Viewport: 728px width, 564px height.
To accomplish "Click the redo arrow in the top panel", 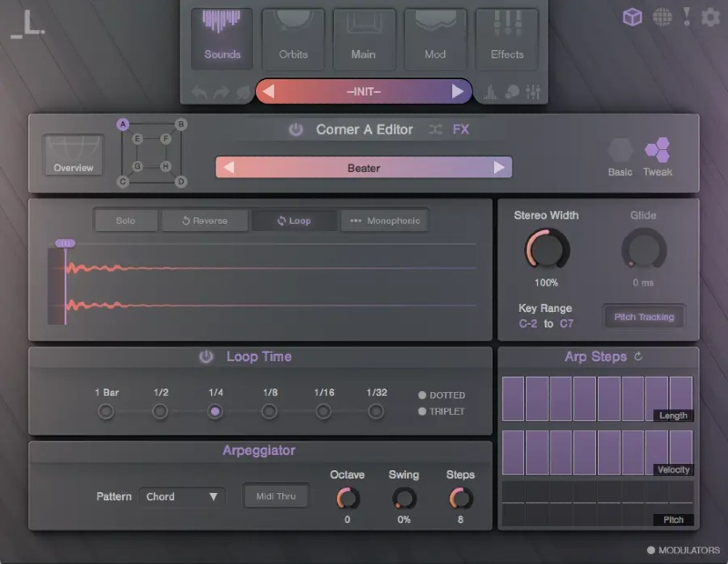I will (x=218, y=91).
